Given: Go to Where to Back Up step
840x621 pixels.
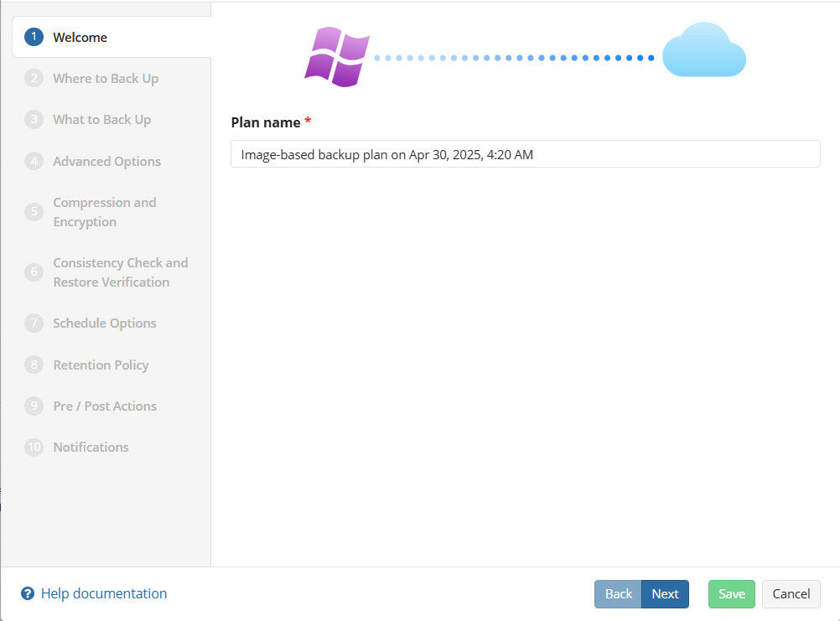Looking at the screenshot, I should point(106,79).
